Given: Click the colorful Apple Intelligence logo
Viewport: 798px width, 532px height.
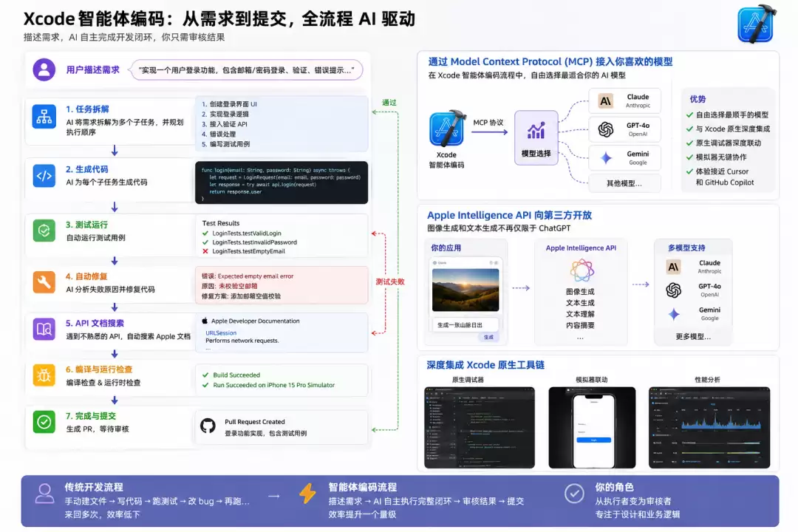Looking at the screenshot, I should pyautogui.click(x=582, y=270).
